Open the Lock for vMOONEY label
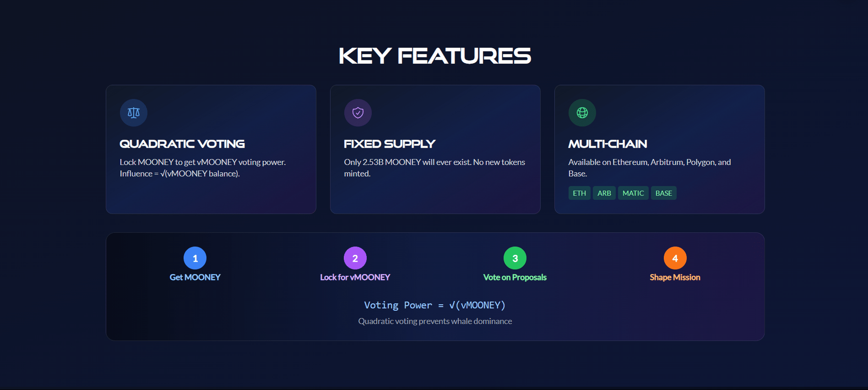The height and width of the screenshot is (390, 868). (x=355, y=277)
